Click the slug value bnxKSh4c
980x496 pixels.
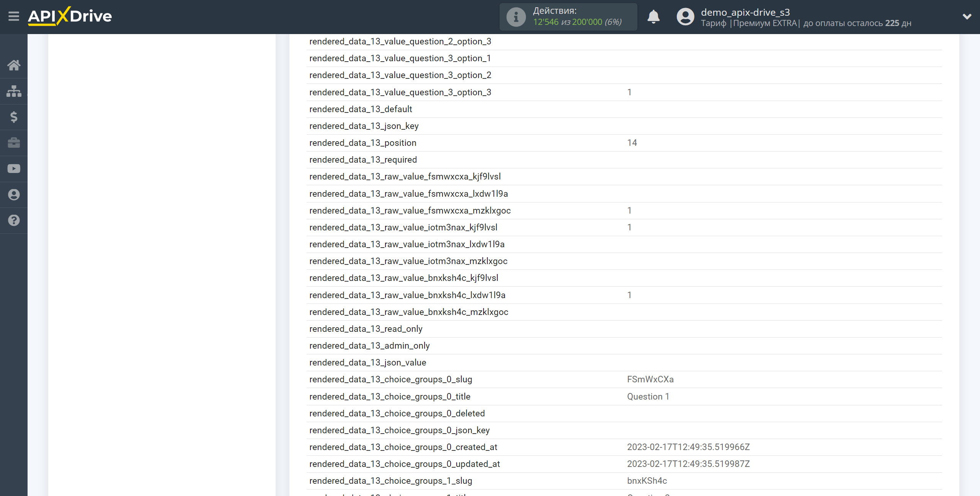pos(647,481)
